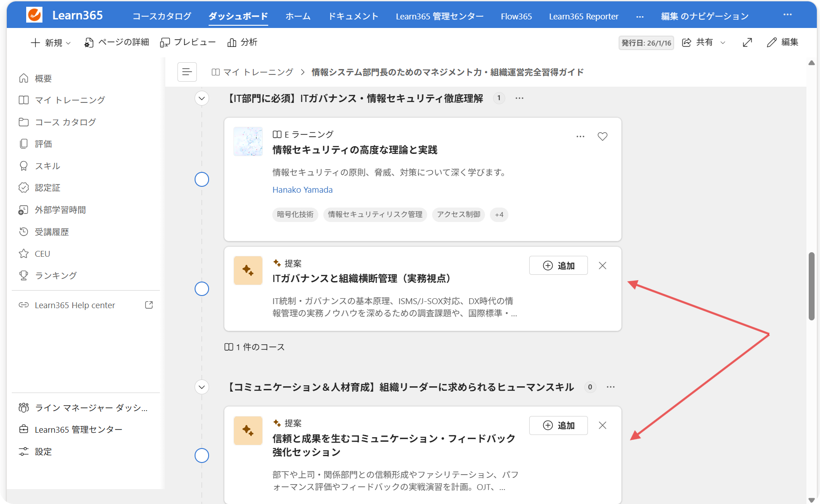Show the +4 additional skill tags
The image size is (820, 504).
(x=499, y=215)
